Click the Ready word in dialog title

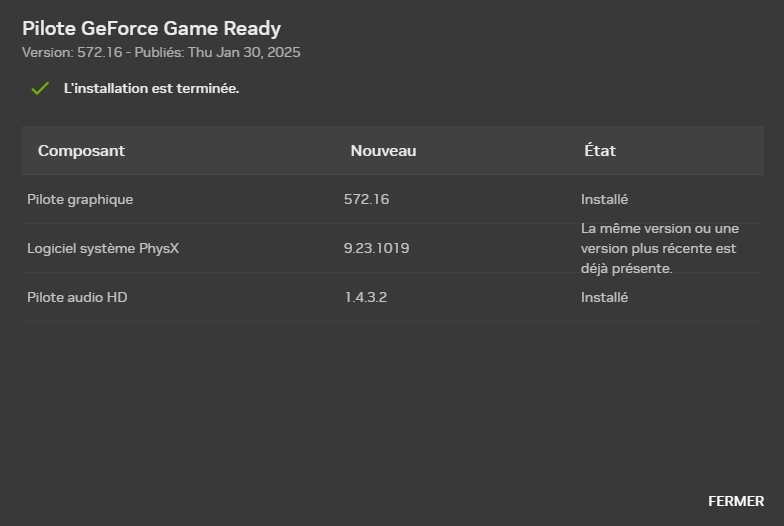point(253,28)
